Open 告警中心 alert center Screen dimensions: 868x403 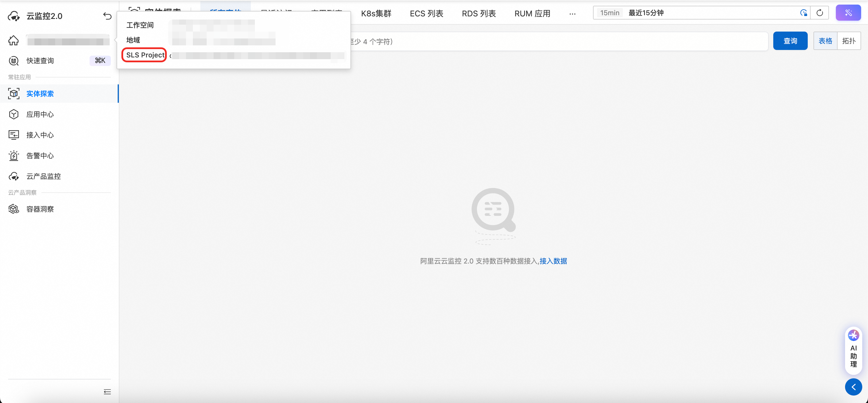[x=40, y=156]
